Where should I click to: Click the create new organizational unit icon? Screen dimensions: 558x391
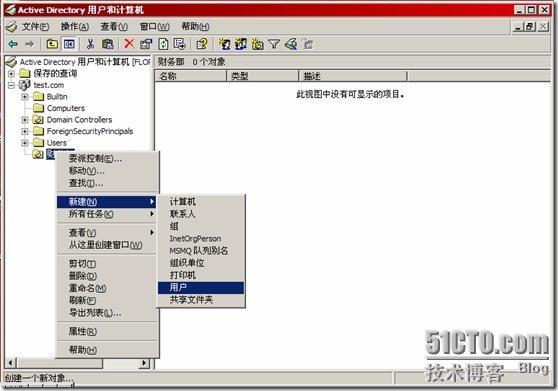(x=258, y=44)
